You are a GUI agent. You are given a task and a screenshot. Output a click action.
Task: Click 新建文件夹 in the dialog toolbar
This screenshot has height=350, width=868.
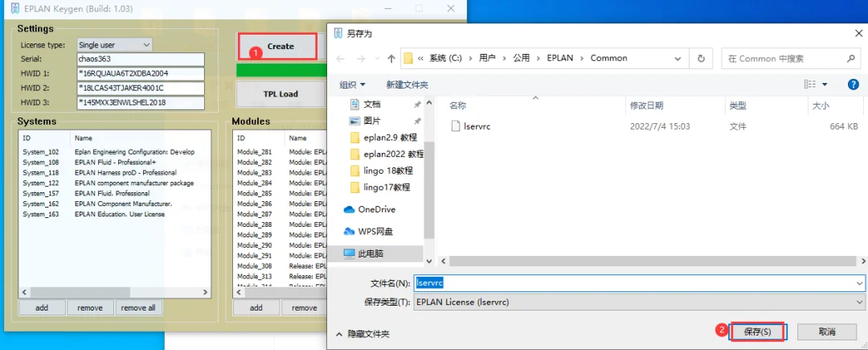click(407, 84)
